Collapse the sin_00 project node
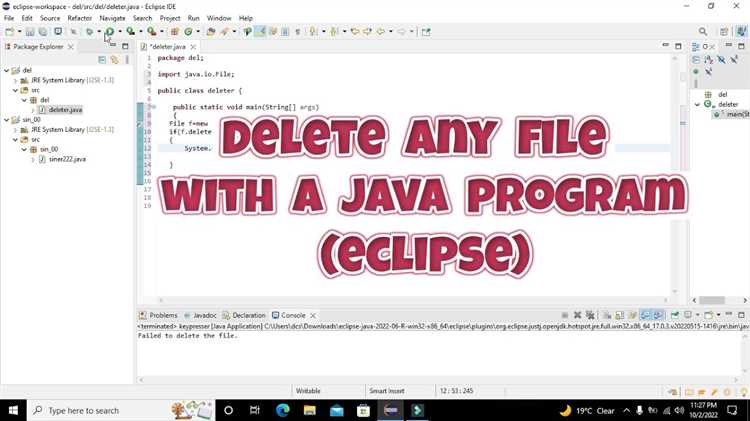Viewport: 750px width, 421px height. tap(7, 120)
